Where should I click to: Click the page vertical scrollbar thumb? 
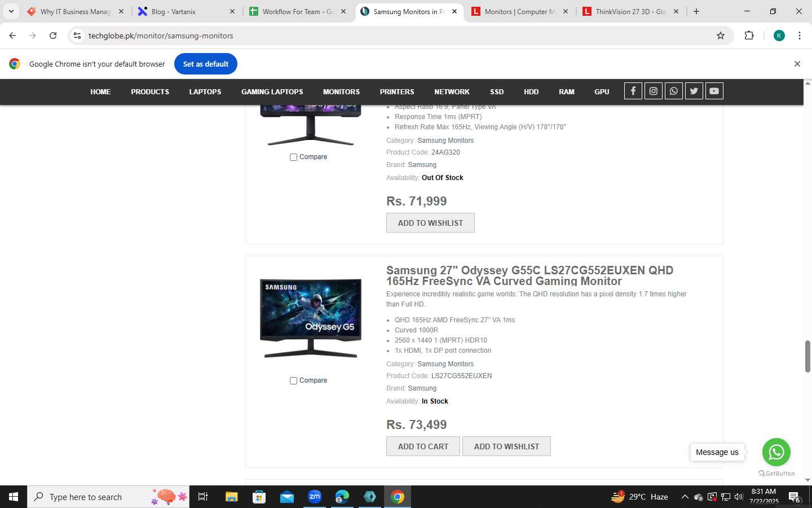[807, 356]
